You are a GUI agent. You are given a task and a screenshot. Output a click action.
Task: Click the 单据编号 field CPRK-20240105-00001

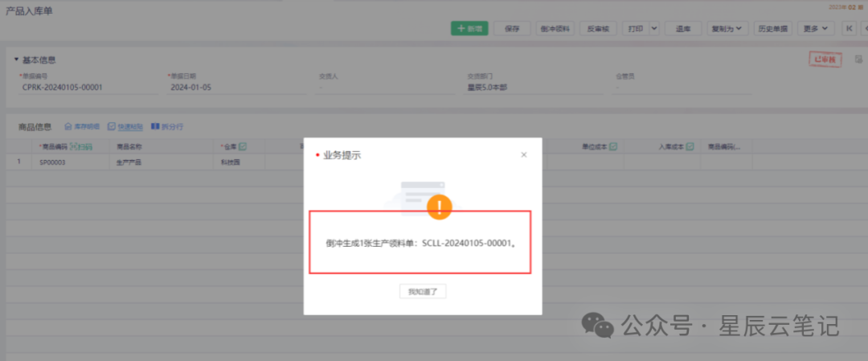point(88,88)
